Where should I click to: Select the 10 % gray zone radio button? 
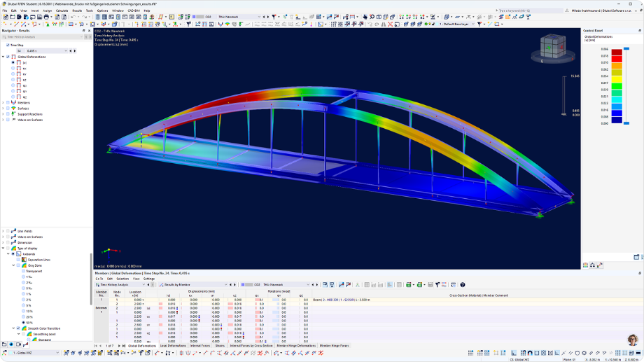[x=23, y=311]
